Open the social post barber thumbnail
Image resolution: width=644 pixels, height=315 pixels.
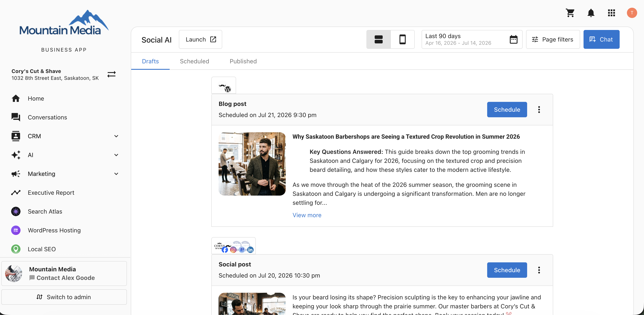tap(252, 304)
